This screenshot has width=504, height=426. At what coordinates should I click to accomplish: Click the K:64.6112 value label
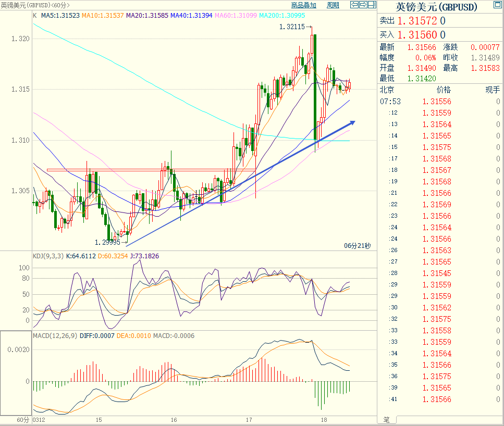point(81,256)
